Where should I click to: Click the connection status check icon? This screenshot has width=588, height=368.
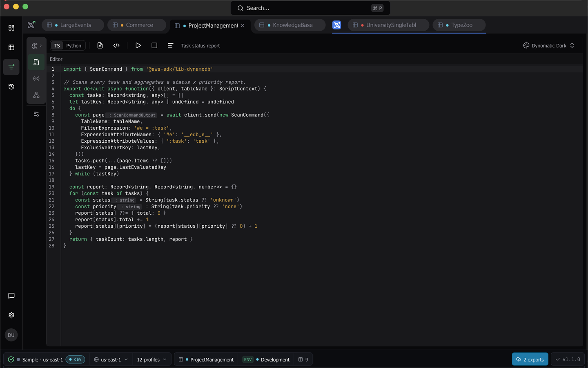[x=11, y=359]
